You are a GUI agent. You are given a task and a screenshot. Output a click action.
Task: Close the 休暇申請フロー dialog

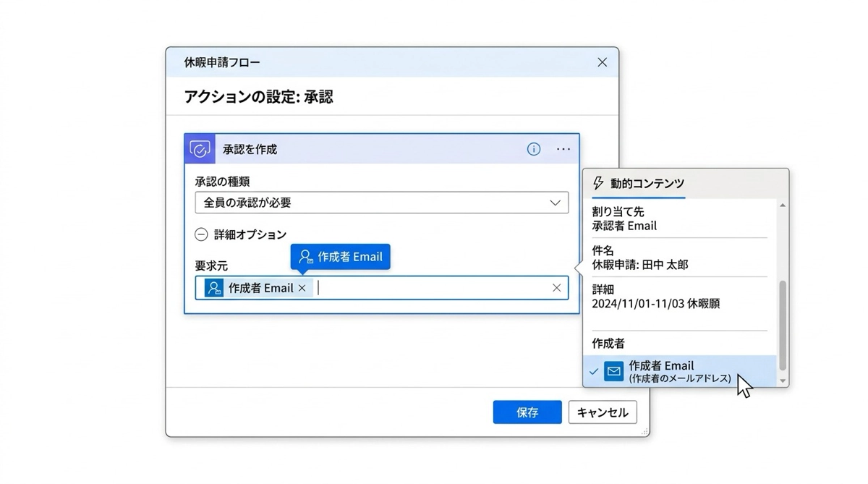[602, 62]
